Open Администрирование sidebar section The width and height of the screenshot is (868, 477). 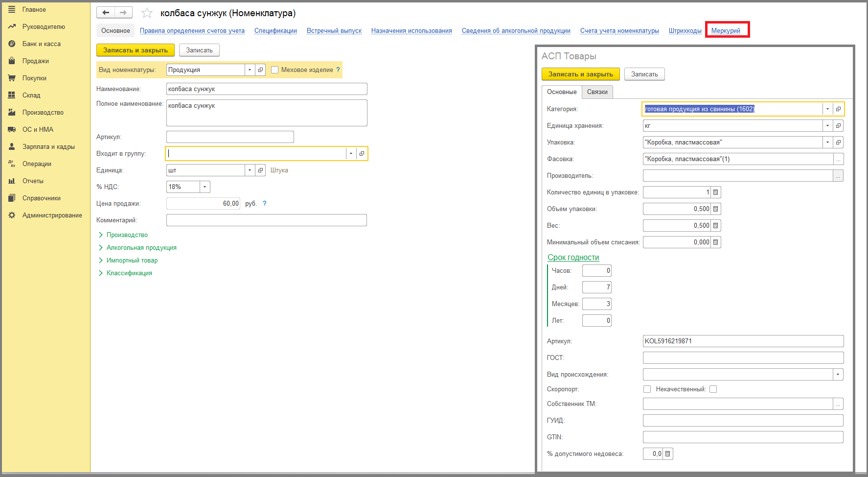(x=52, y=215)
